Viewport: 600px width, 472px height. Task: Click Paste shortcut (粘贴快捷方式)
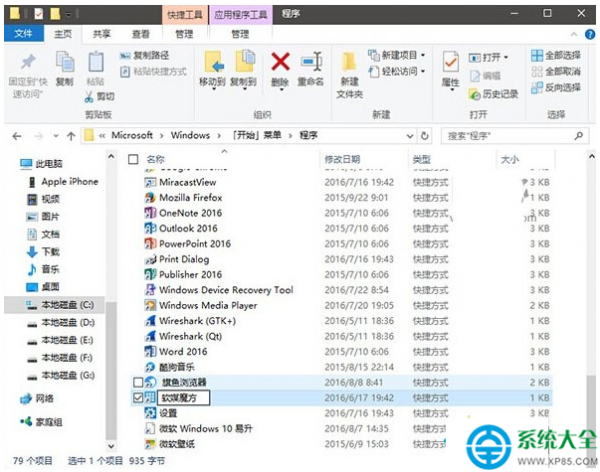[153, 72]
